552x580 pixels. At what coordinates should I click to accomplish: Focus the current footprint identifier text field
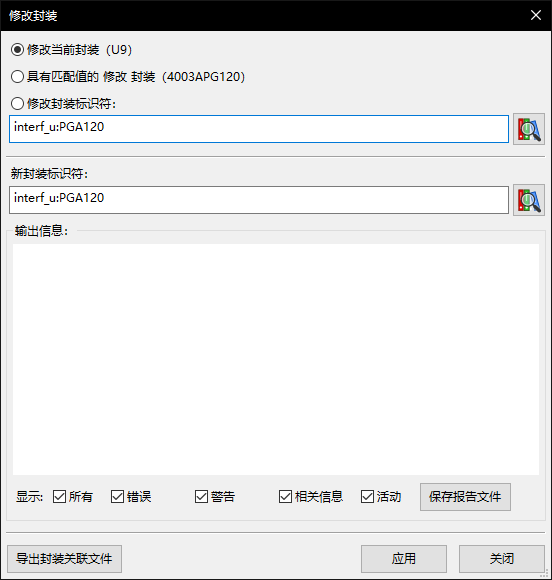click(x=259, y=129)
